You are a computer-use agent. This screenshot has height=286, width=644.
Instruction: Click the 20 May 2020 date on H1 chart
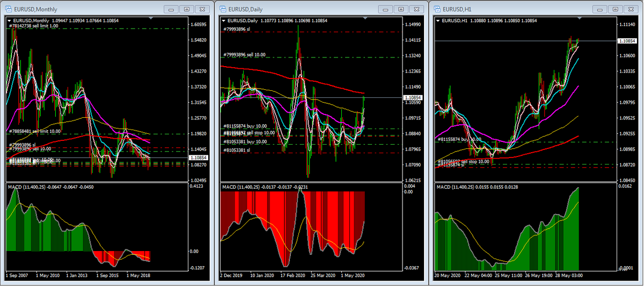tap(447, 275)
